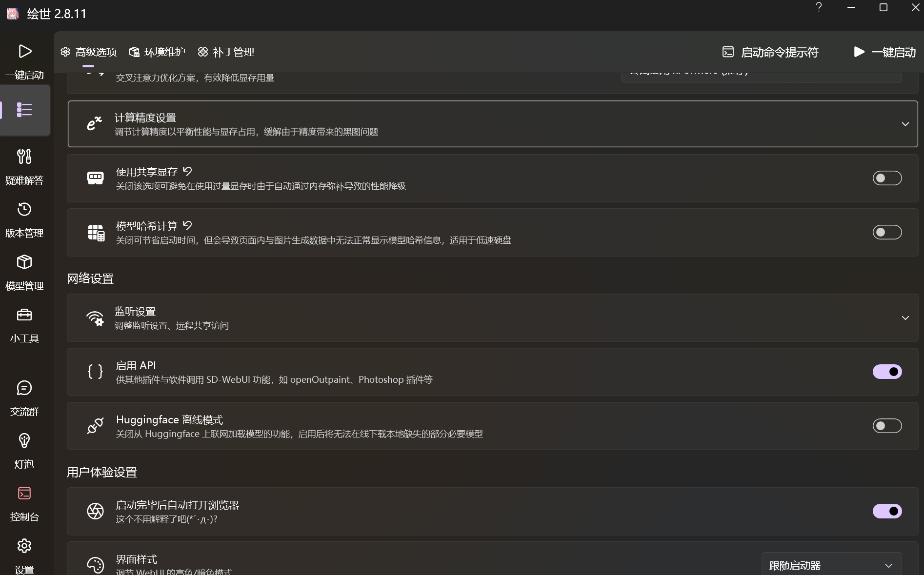This screenshot has width=924, height=575.
Task: Click the 一键启动 play icon in sidebar
Action: [24, 51]
